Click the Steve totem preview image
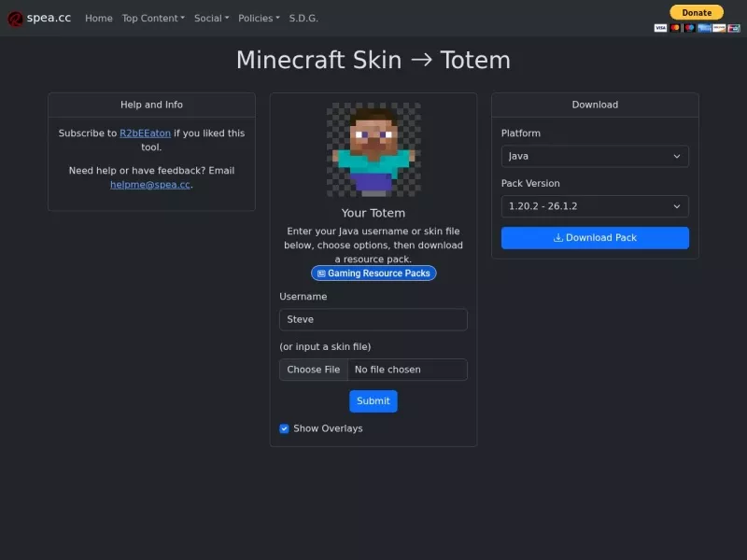 click(373, 149)
